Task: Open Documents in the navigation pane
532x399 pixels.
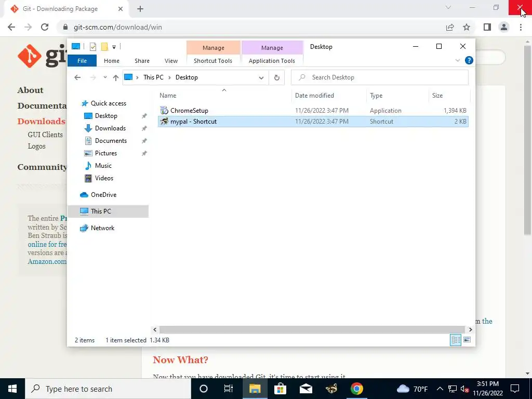Action: pos(111,141)
